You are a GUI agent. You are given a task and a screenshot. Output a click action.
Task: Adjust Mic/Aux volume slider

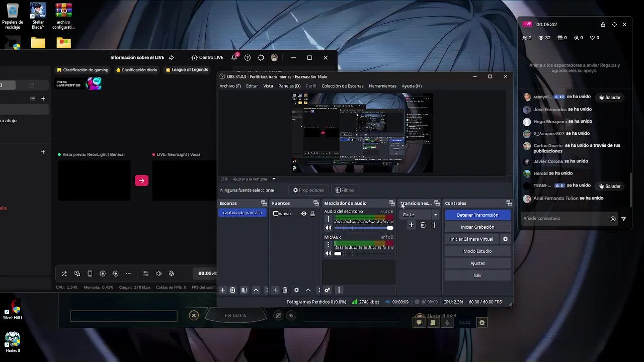point(364,254)
